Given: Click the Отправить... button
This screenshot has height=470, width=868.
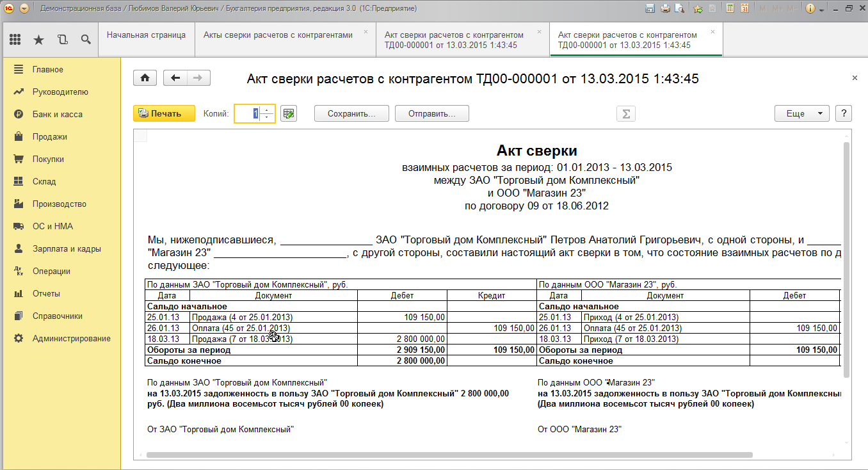Looking at the screenshot, I should tap(432, 113).
